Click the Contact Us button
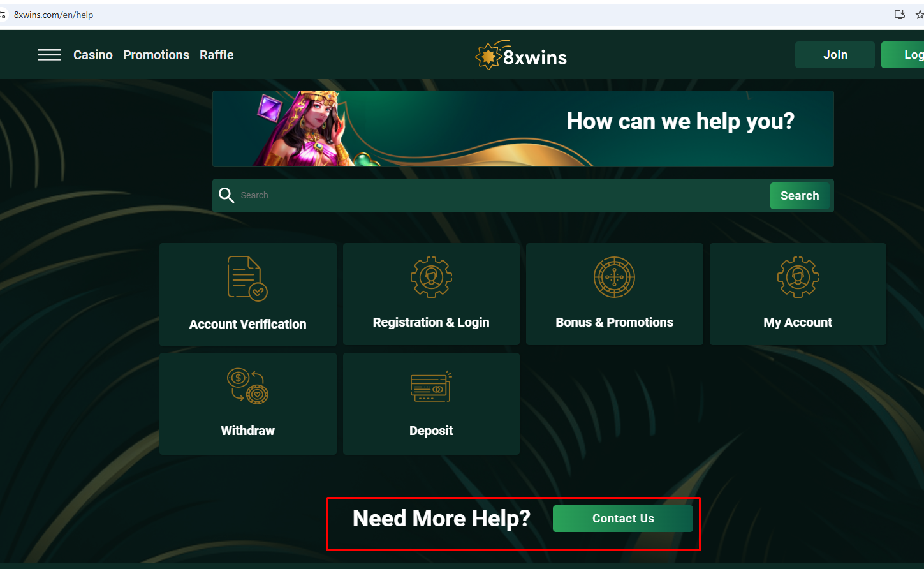 coord(622,519)
